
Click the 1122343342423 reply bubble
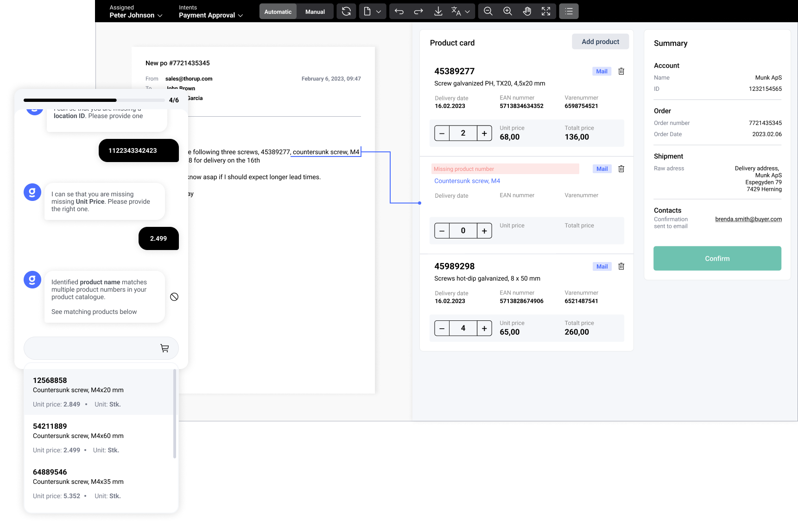(x=139, y=150)
